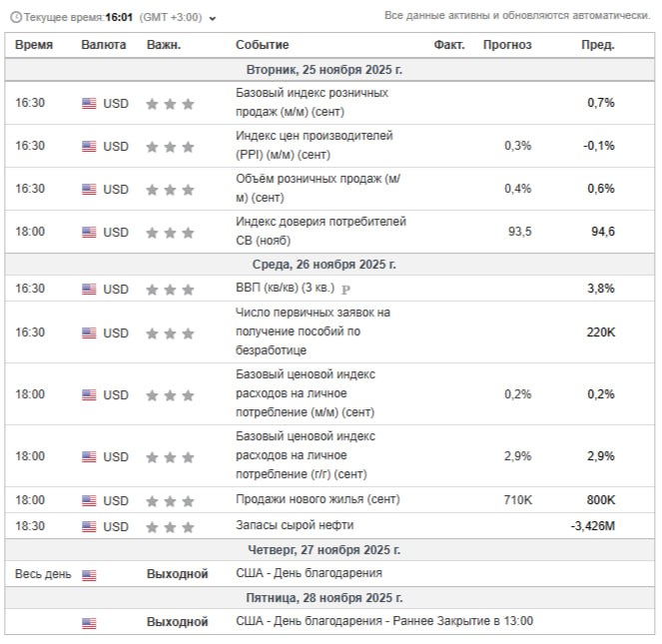Click the 'Пред.' column header

598,45
